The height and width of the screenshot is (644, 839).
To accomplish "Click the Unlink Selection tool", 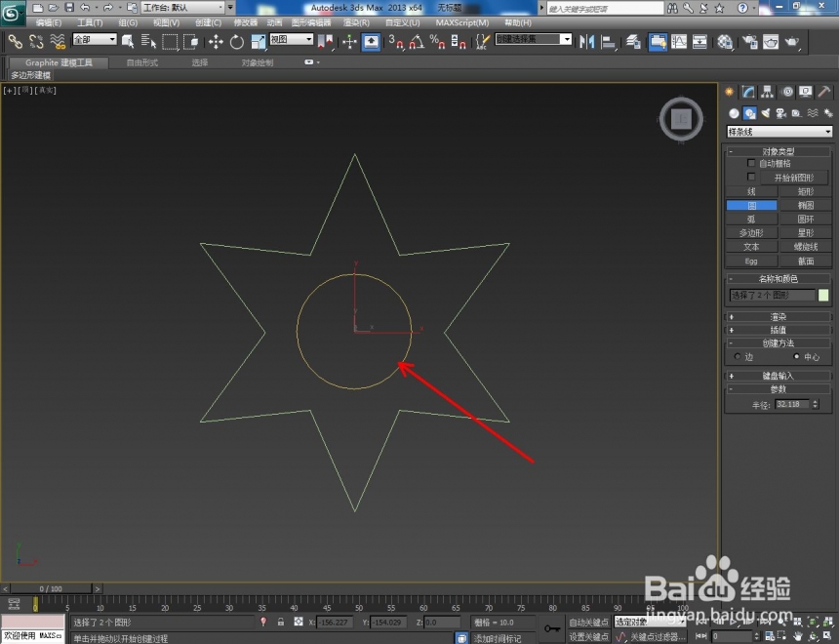I will (x=36, y=41).
